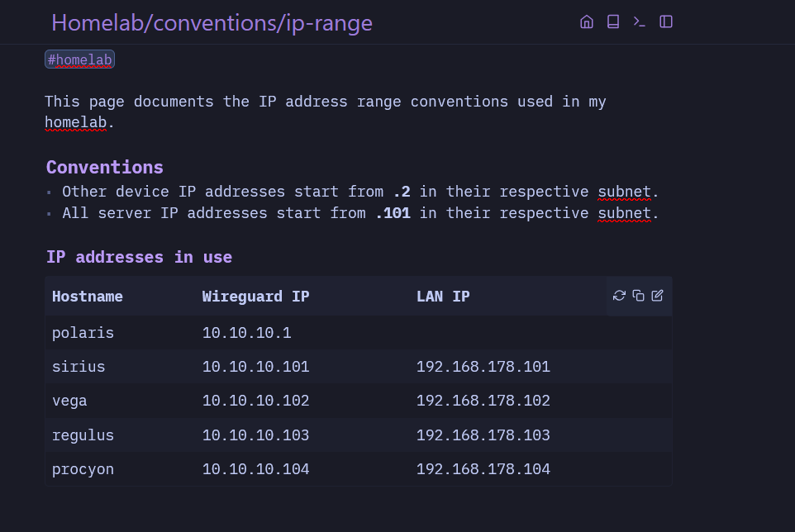Refresh the IP addresses table
The width and height of the screenshot is (795, 532).
click(619, 296)
